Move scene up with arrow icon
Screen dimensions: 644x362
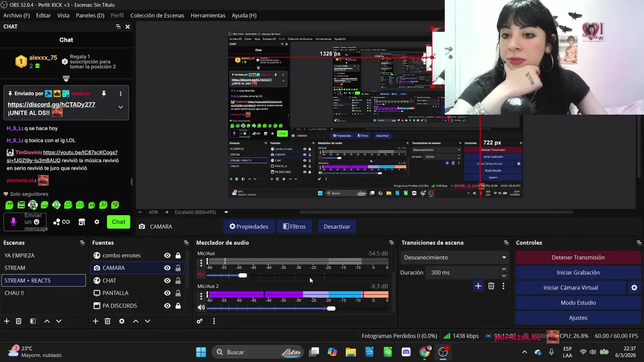pos(47,321)
